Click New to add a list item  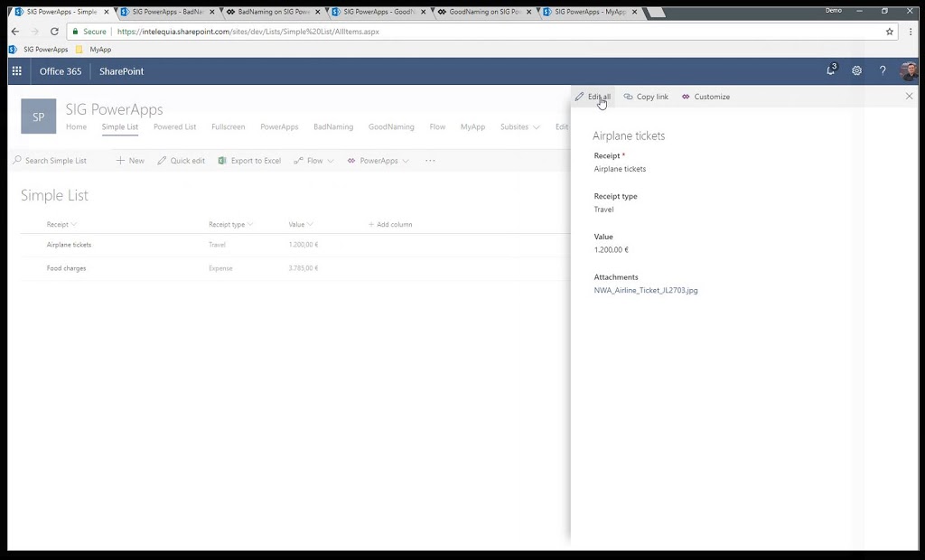point(130,161)
